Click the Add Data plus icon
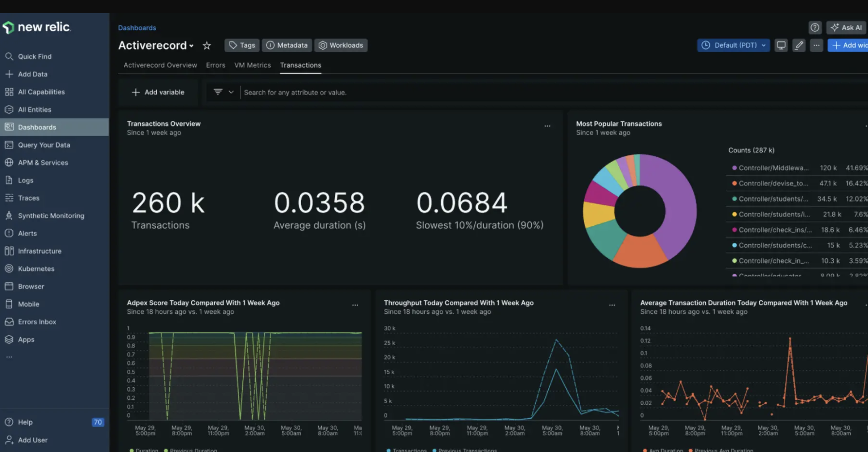The image size is (868, 452). point(9,74)
